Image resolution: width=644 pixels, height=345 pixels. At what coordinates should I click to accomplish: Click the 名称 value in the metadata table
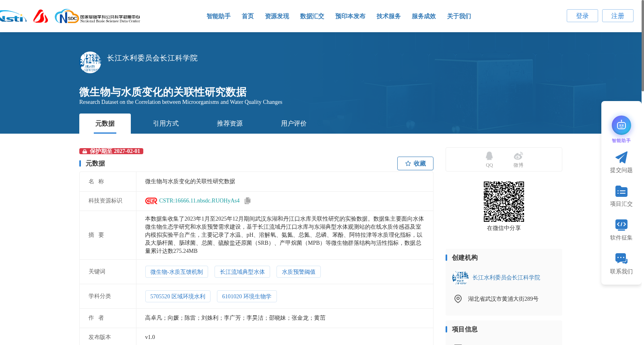coord(190,182)
